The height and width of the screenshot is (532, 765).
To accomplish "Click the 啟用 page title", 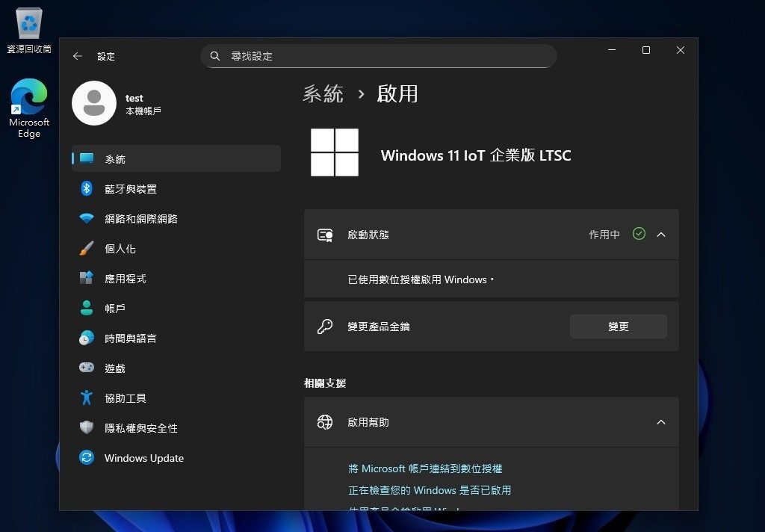I will (x=397, y=93).
